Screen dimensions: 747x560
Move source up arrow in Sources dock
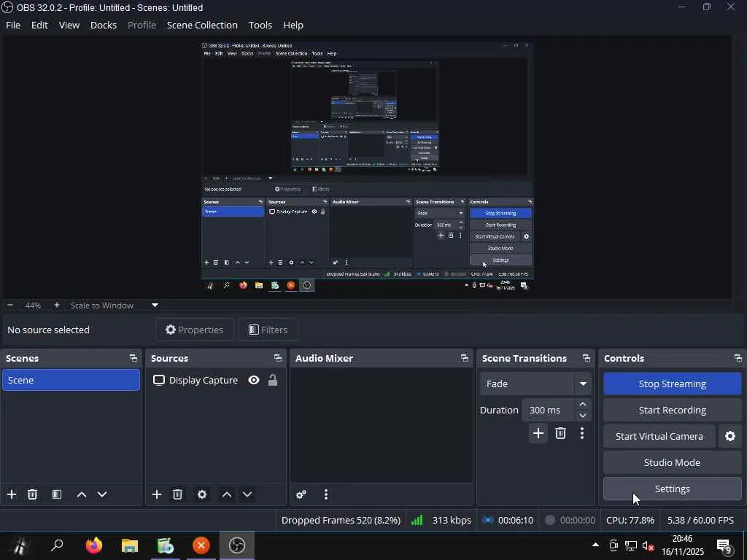[x=227, y=494]
